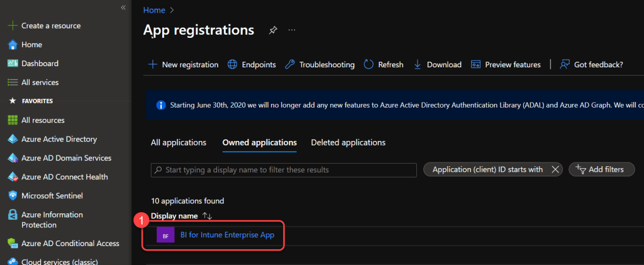Pin the App registrations page
The width and height of the screenshot is (644, 265).
tap(273, 30)
